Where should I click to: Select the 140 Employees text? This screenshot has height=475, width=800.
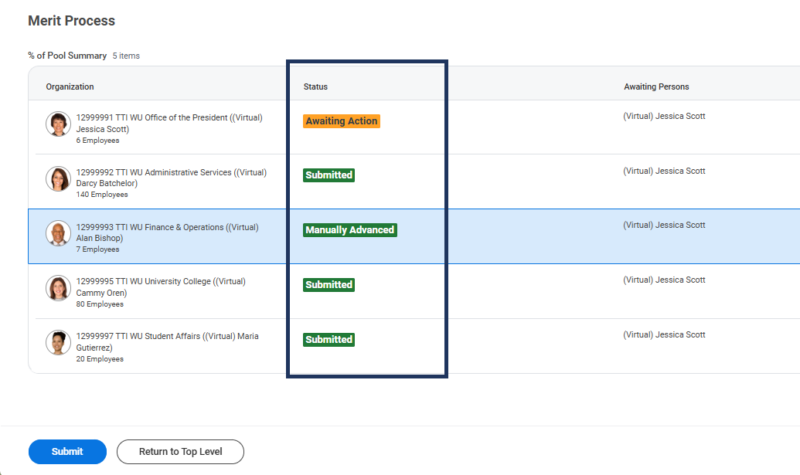tap(102, 194)
